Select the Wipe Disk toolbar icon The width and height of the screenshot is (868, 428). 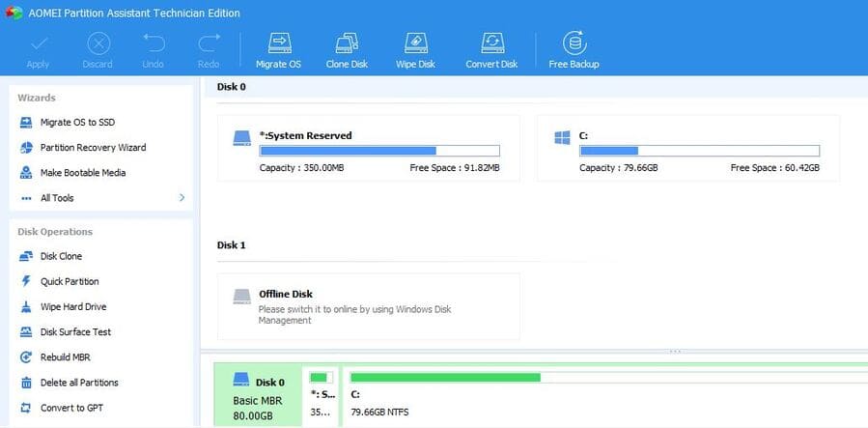click(x=415, y=43)
